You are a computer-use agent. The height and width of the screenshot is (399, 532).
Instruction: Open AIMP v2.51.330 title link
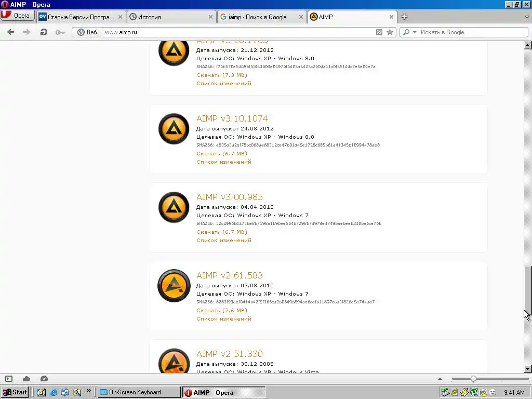coord(229,353)
